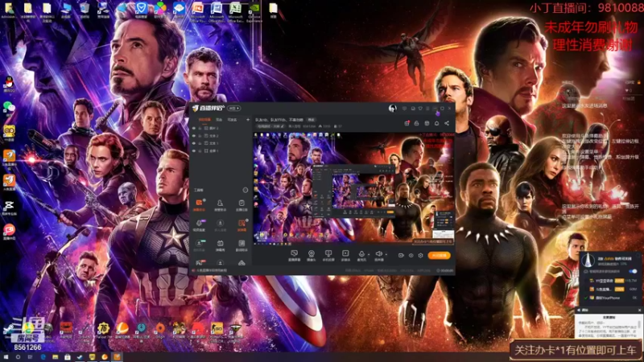Click the live preview thumbnail area
This screenshot has width=644, height=362.
353,188
